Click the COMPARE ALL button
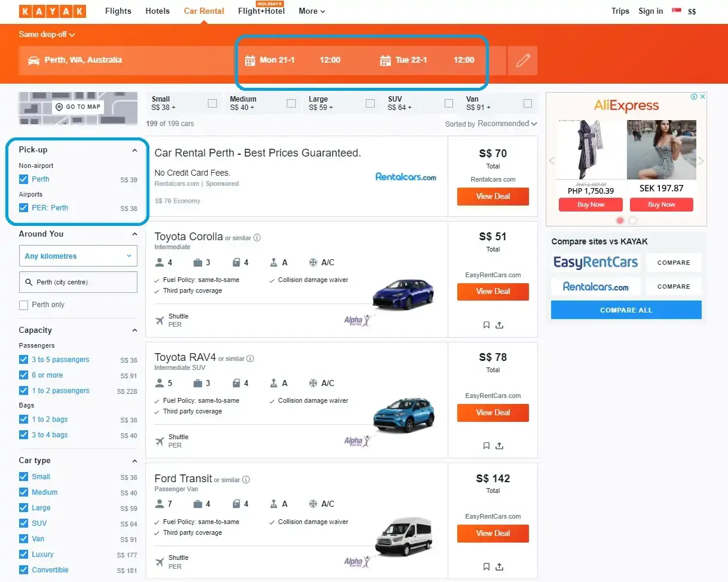This screenshot has height=582, width=728. click(x=626, y=310)
